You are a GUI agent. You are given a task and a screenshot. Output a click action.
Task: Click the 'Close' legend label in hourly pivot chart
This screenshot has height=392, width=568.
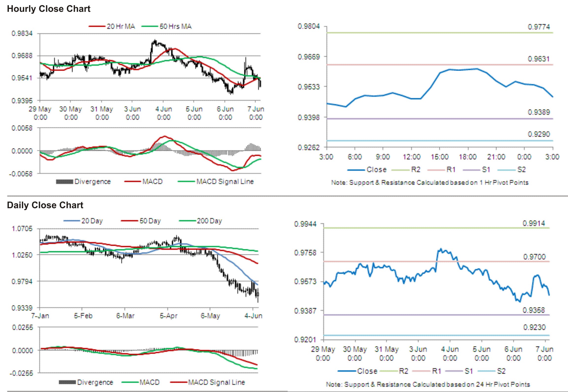pos(377,170)
